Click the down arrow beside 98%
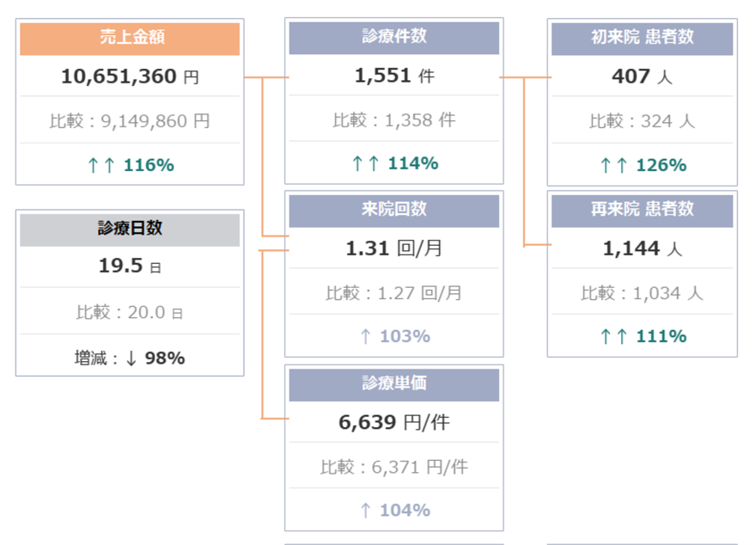 (131, 358)
